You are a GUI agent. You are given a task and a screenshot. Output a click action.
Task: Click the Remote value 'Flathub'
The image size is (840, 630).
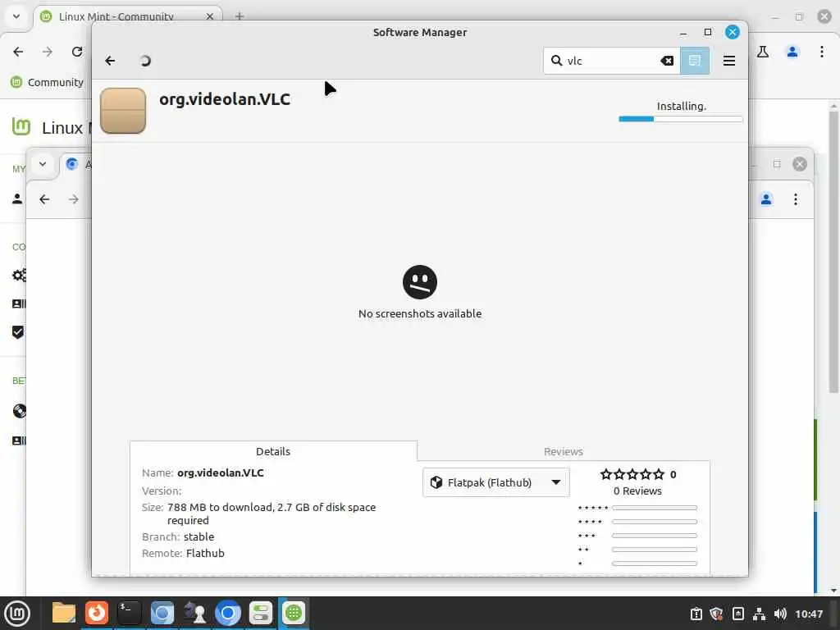[205, 553]
